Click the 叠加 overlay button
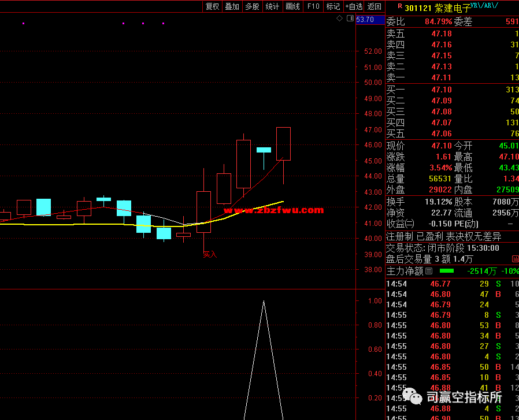 [232, 6]
